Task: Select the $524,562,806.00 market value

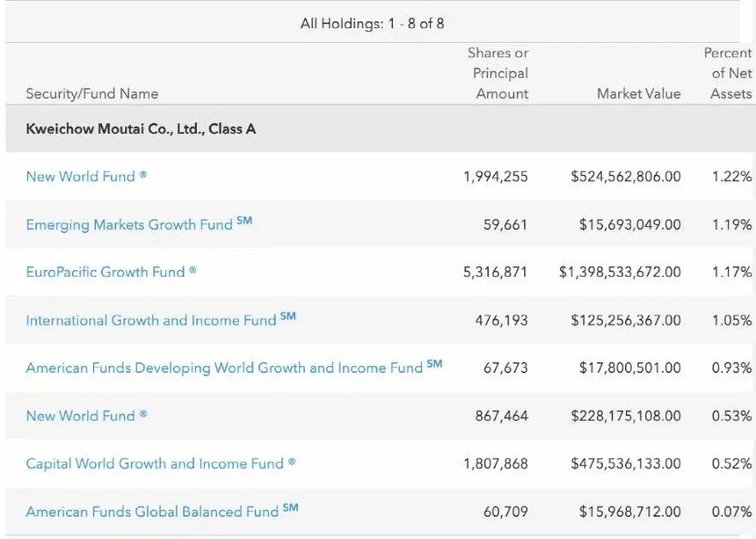Action: pos(625,177)
